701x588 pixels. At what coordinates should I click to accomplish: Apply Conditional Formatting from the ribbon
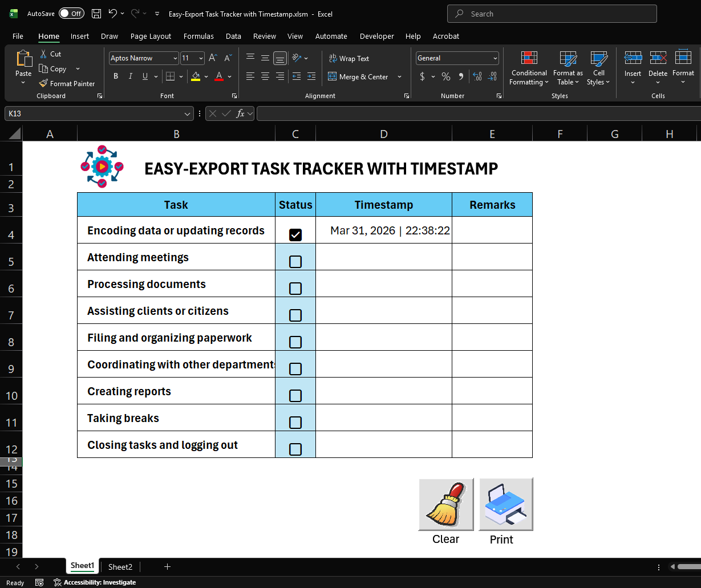pos(528,68)
